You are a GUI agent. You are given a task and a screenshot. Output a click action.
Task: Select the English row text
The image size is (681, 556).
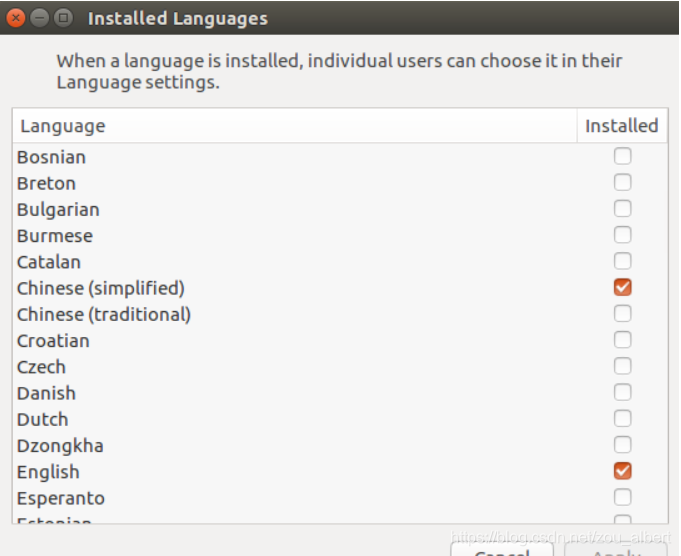pyautogui.click(x=48, y=473)
